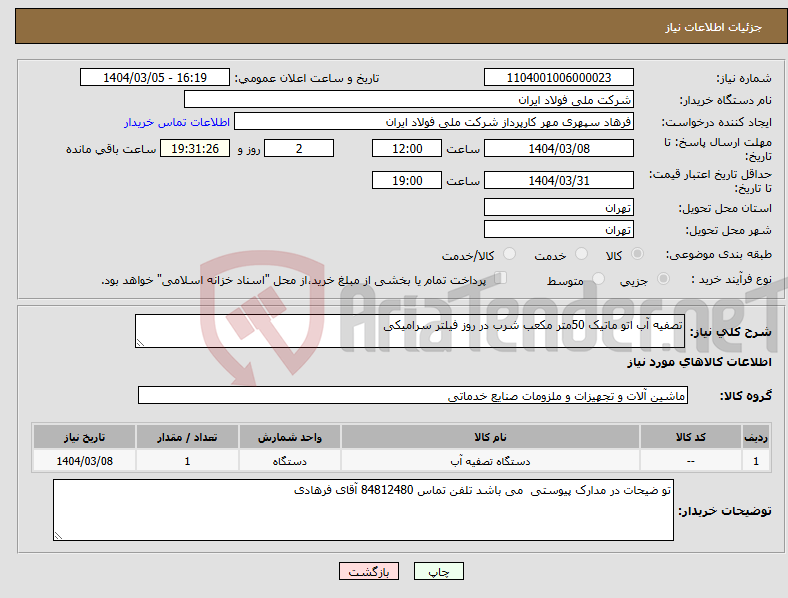Click the announcement date field 1404/03/05 - 16:19
Screen dimensions: 788x598
click(155, 77)
